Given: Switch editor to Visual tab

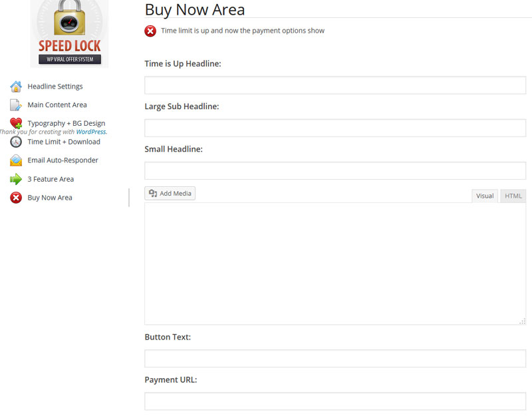Looking at the screenshot, I should pyautogui.click(x=485, y=196).
